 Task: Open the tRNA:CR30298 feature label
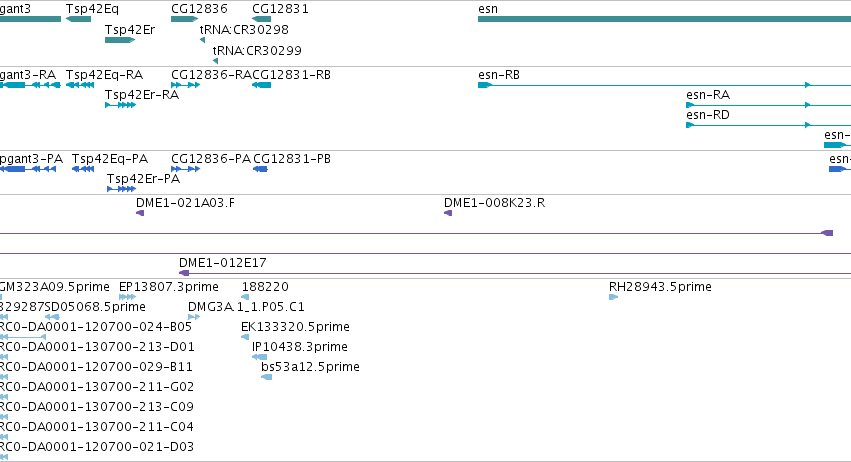(x=244, y=29)
